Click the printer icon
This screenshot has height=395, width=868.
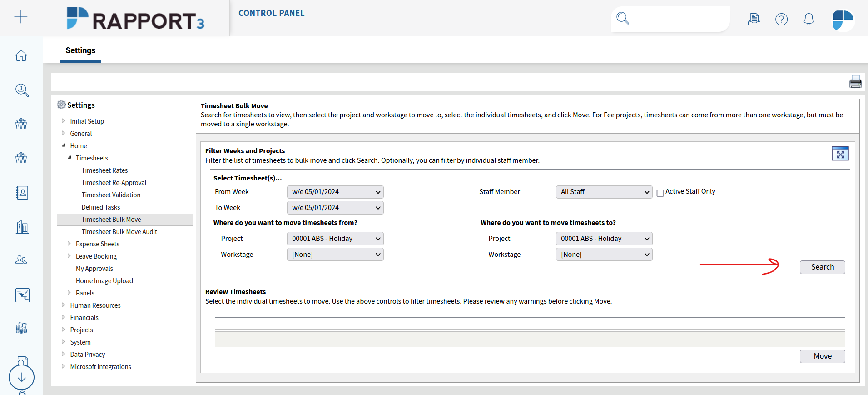[855, 82]
